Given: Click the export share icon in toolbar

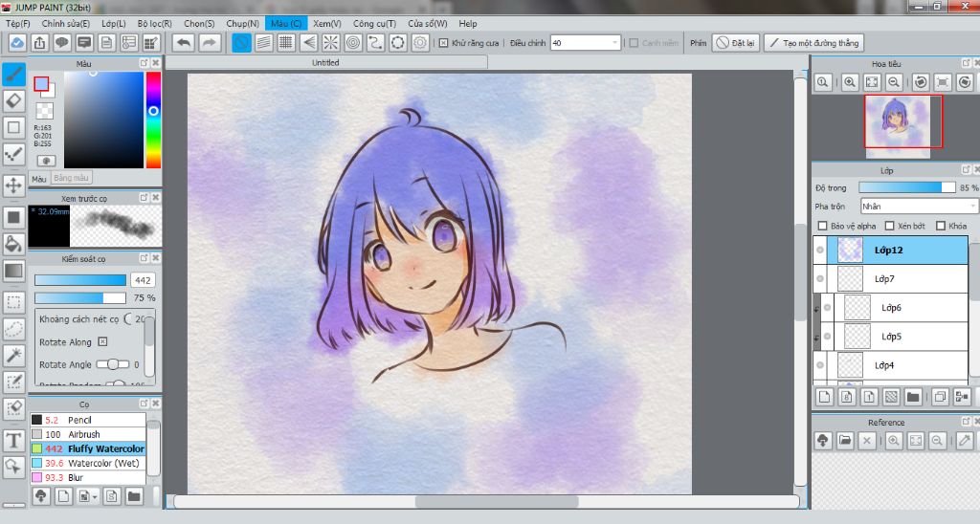Looking at the screenshot, I should [x=39, y=43].
